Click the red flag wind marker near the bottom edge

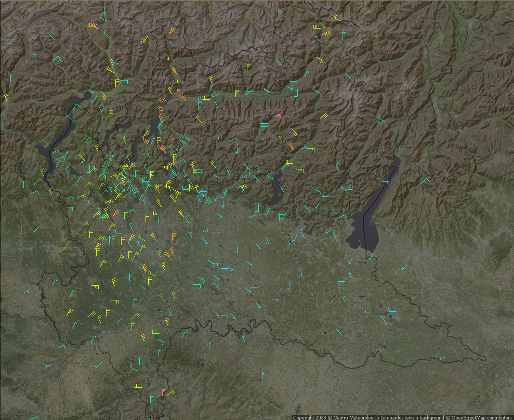[x=163, y=392]
